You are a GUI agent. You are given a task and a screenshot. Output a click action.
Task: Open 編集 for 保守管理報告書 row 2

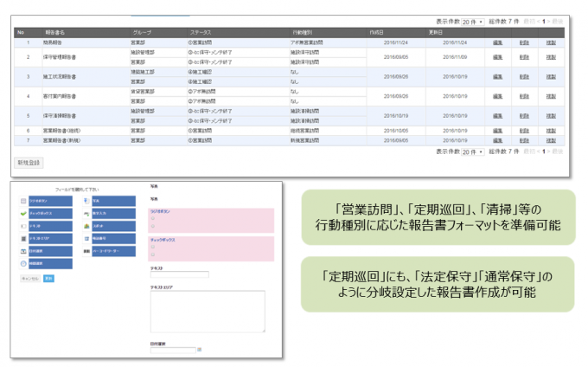497,57
